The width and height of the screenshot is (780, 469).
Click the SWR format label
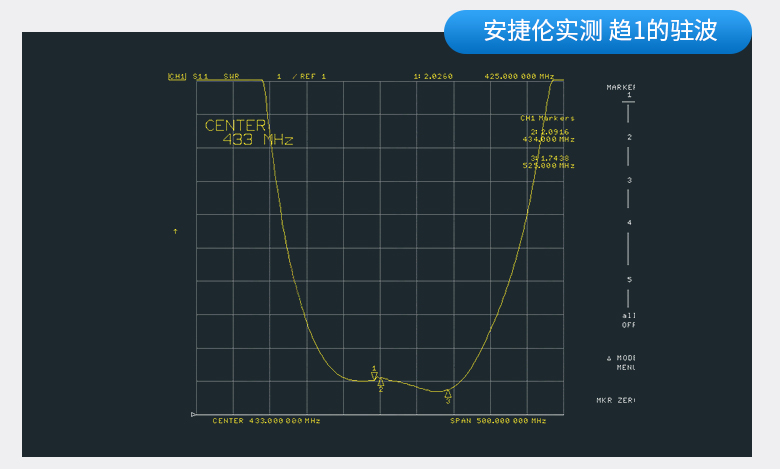(x=231, y=77)
